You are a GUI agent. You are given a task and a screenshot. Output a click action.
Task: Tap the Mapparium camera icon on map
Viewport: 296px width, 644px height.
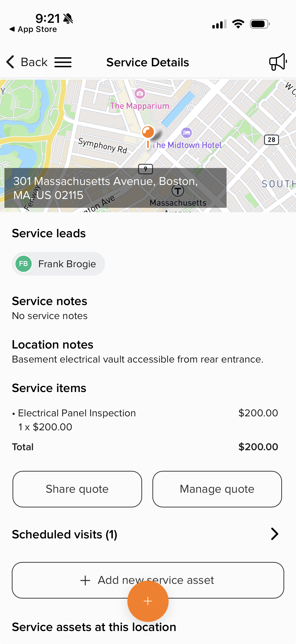(140, 94)
